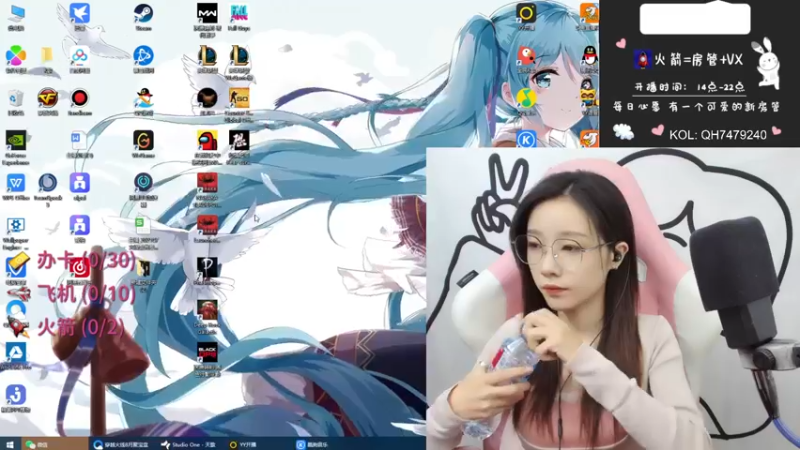Open Bandicam red record-dot shortcut

80,98
